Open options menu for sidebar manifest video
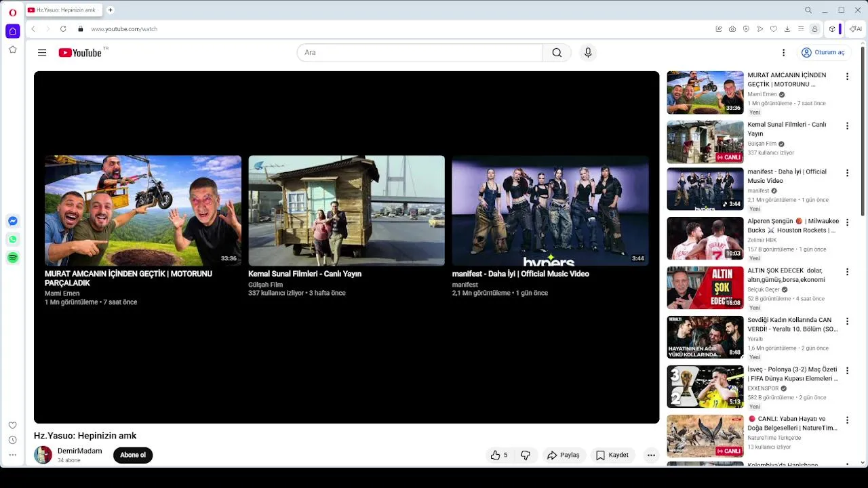Image resolution: width=868 pixels, height=488 pixels. tap(847, 173)
